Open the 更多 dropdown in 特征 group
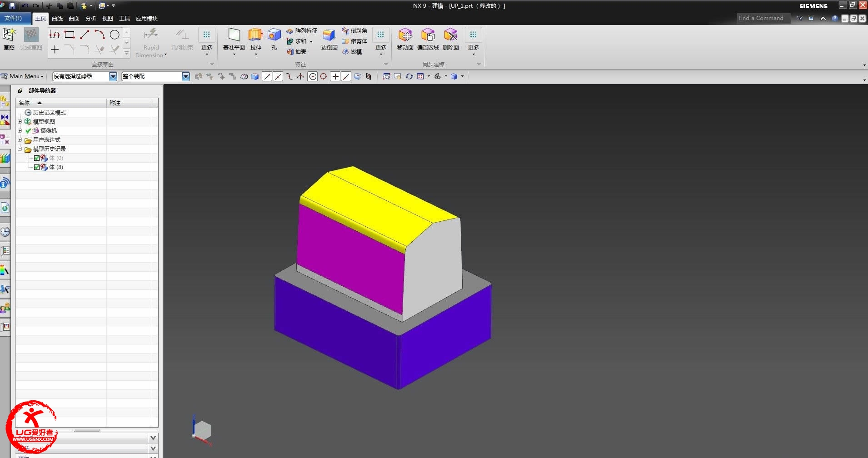This screenshot has width=868, height=458. tap(381, 42)
